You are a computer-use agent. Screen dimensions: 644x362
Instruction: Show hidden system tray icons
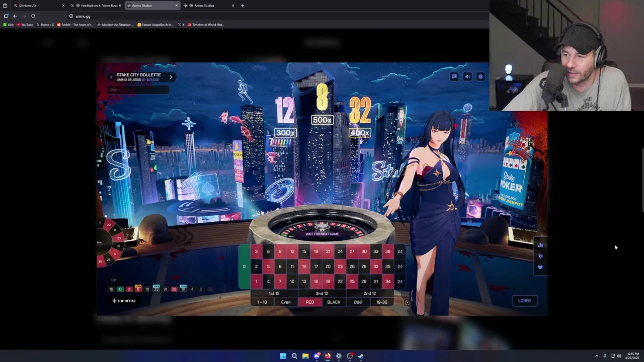[597, 356]
